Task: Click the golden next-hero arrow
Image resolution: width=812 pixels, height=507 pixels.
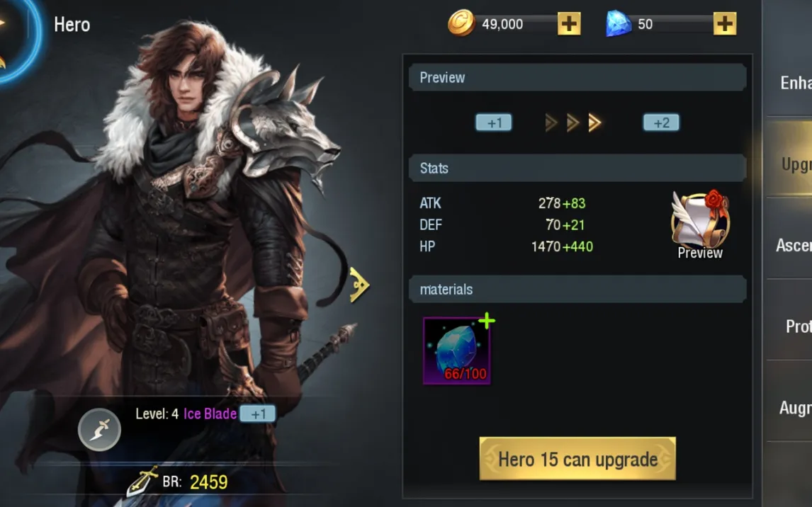Action: coord(359,285)
